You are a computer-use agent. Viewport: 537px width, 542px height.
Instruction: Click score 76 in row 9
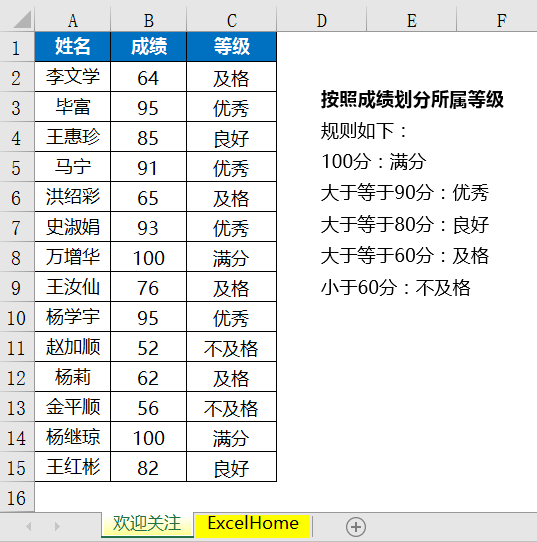click(149, 287)
